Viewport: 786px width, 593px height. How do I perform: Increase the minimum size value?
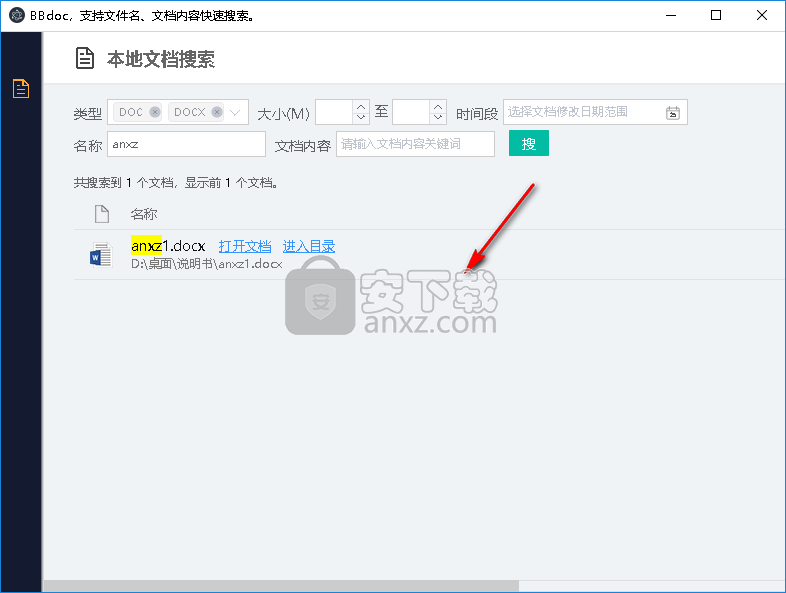click(x=360, y=106)
